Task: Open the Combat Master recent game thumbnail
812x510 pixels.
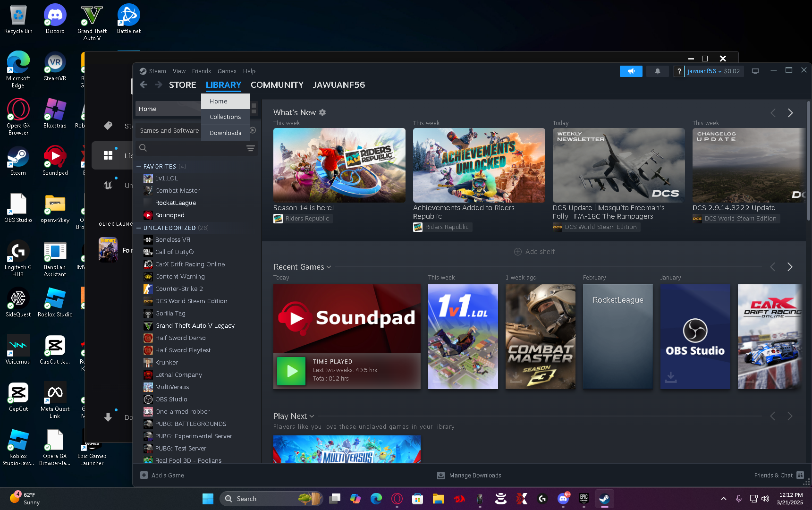Action: pyautogui.click(x=540, y=337)
